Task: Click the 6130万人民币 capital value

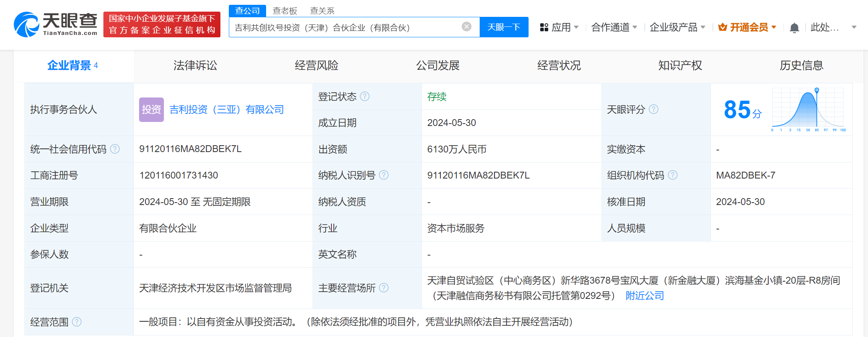Action: pyautogui.click(x=457, y=149)
